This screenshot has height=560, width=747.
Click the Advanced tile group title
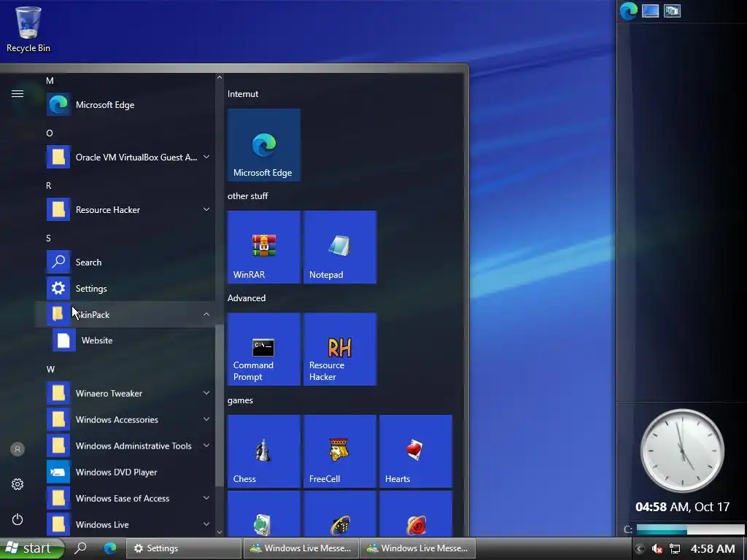click(247, 298)
